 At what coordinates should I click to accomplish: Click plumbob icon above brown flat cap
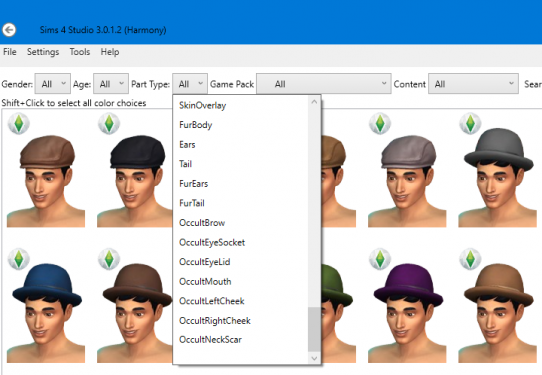point(19,123)
